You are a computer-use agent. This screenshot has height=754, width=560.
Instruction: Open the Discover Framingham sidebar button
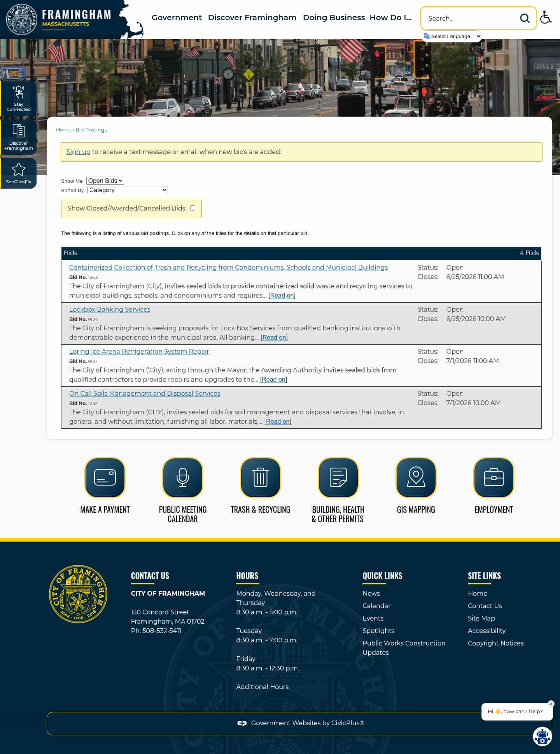coord(18,137)
